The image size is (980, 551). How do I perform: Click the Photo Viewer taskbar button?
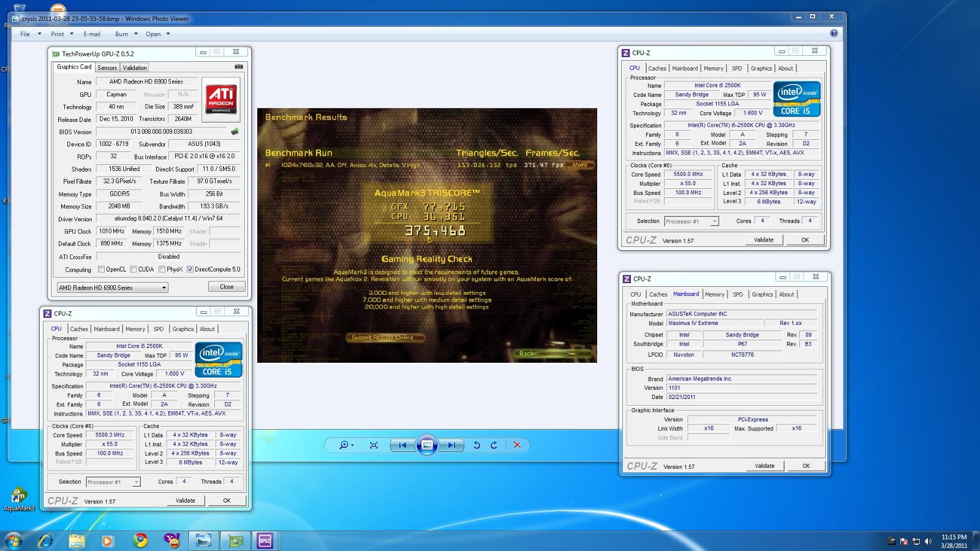coord(203,541)
